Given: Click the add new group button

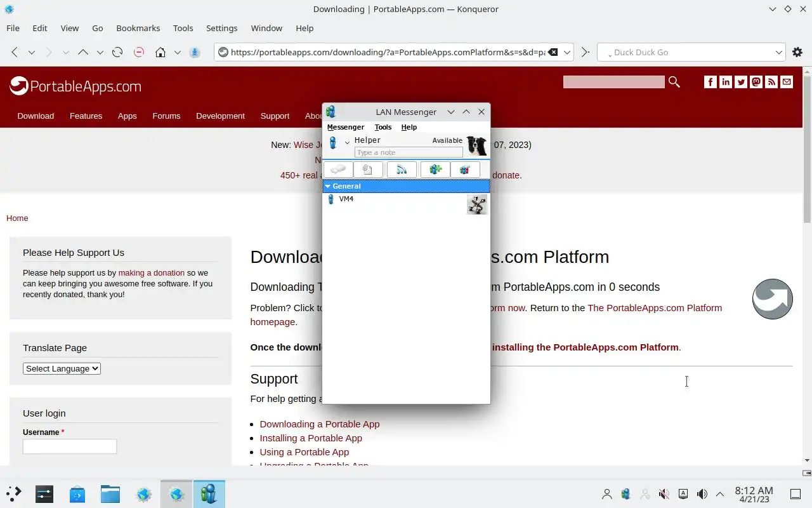Looking at the screenshot, I should pos(435,170).
